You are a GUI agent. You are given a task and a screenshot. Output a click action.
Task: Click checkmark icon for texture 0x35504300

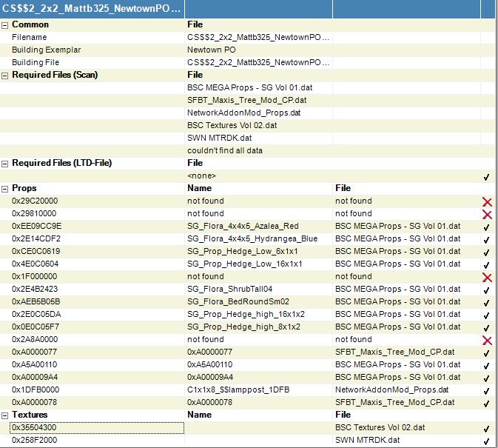[486, 429]
